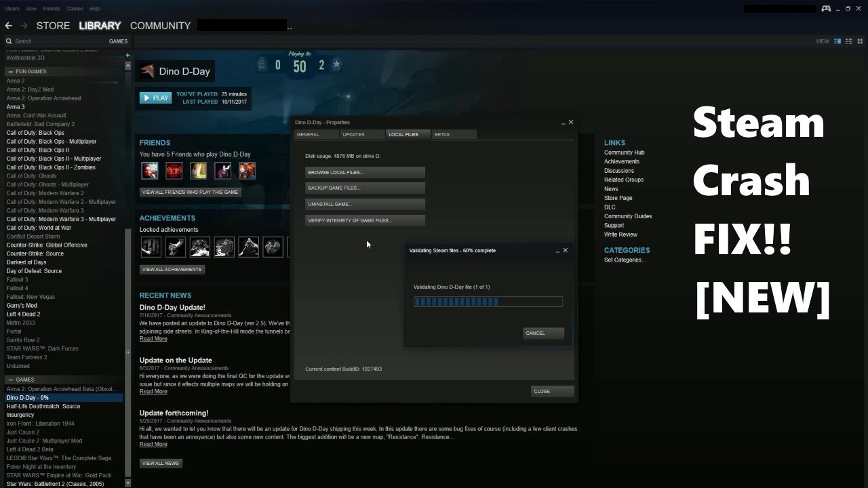
Task: Go to the COMMUNITY section
Action: click(x=160, y=26)
